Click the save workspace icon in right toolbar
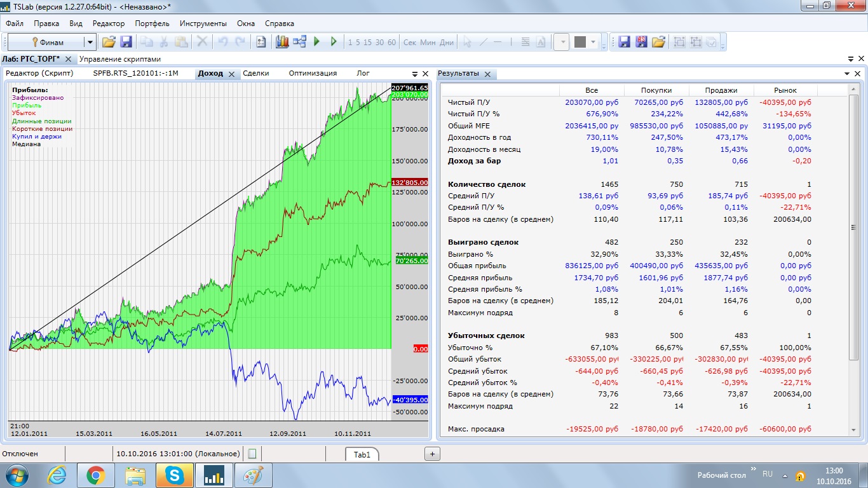 click(624, 42)
